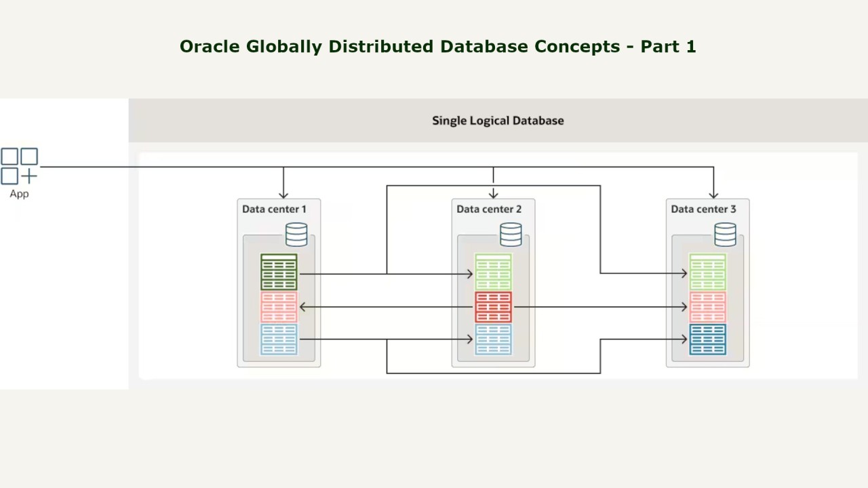Click the Data center 3 label
The width and height of the screenshot is (868, 488).
coord(703,209)
